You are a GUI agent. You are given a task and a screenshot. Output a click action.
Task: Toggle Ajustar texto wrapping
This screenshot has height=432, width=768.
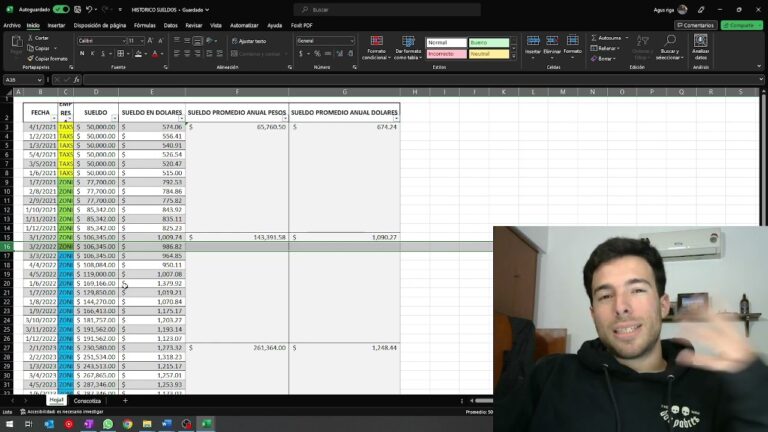click(249, 41)
